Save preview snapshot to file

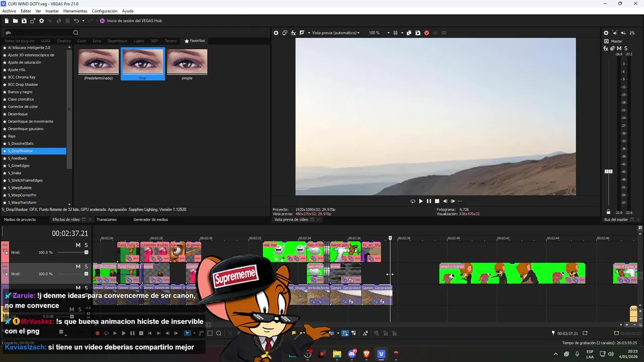(418, 33)
